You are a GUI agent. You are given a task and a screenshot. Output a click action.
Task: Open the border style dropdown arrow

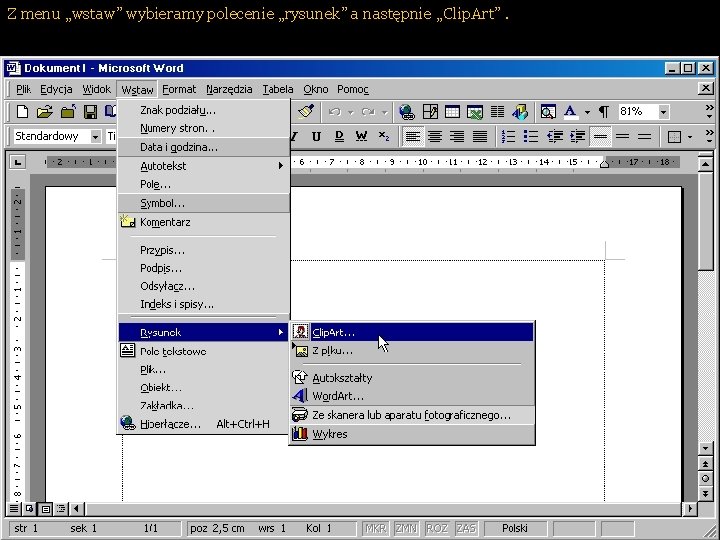[x=690, y=137]
